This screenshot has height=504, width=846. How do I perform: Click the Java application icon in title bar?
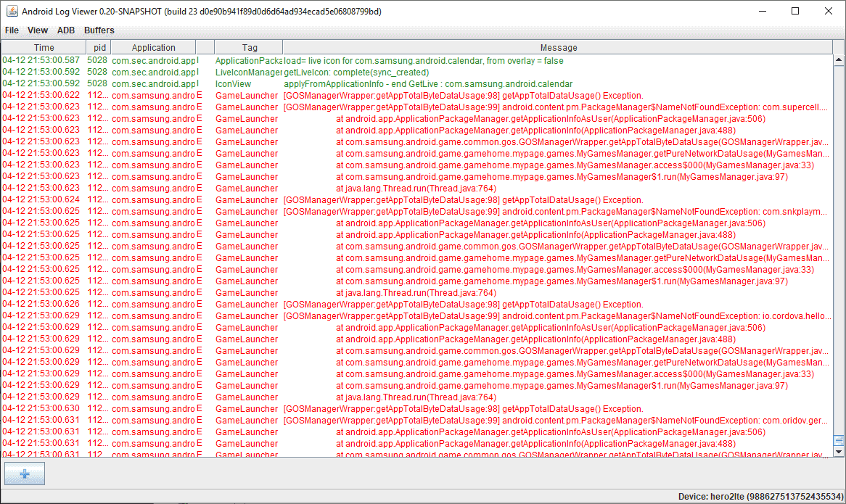tap(11, 12)
